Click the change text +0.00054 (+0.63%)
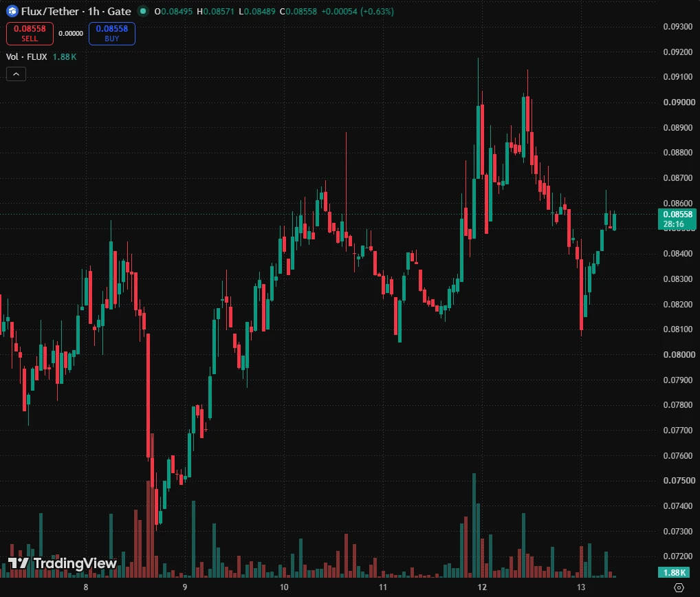Viewport: 700px width, 597px height. tap(358, 12)
